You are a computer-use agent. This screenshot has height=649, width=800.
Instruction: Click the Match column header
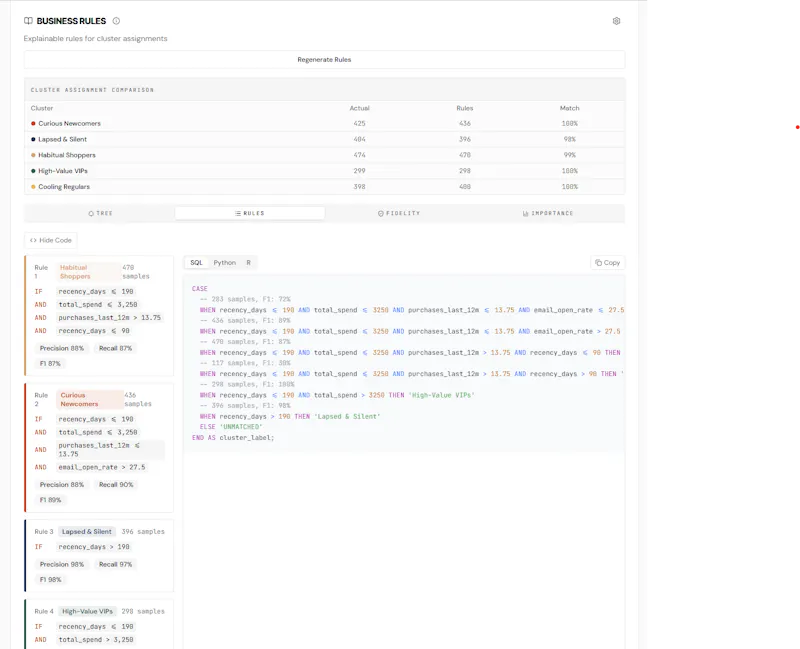(x=569, y=108)
